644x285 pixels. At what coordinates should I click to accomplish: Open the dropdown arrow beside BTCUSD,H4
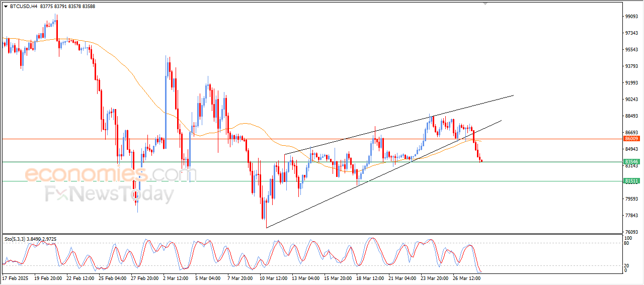coord(6,7)
